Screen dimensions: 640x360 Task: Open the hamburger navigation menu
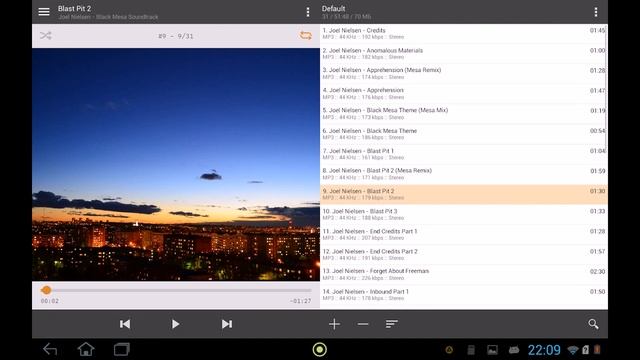coord(44,12)
